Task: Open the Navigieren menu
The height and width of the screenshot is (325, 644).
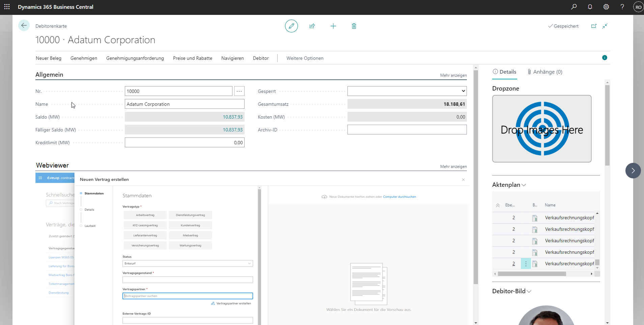Action: tap(232, 58)
